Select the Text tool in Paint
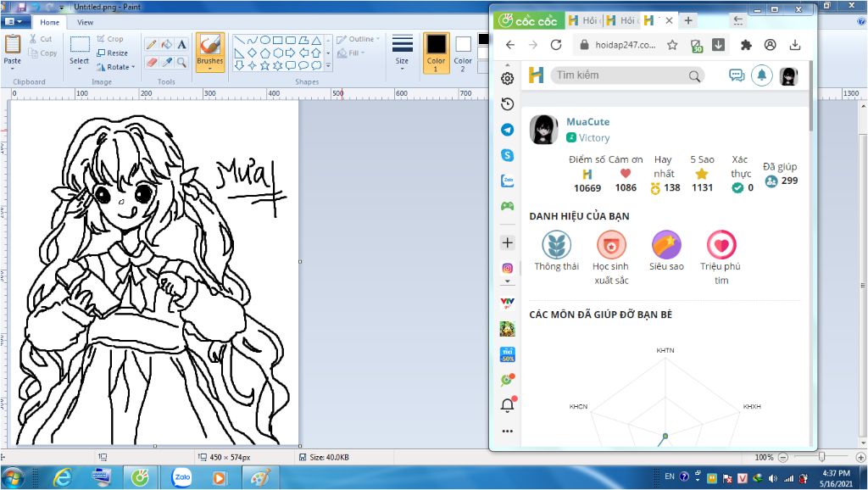Screen dimensions: 868x490 click(x=181, y=44)
